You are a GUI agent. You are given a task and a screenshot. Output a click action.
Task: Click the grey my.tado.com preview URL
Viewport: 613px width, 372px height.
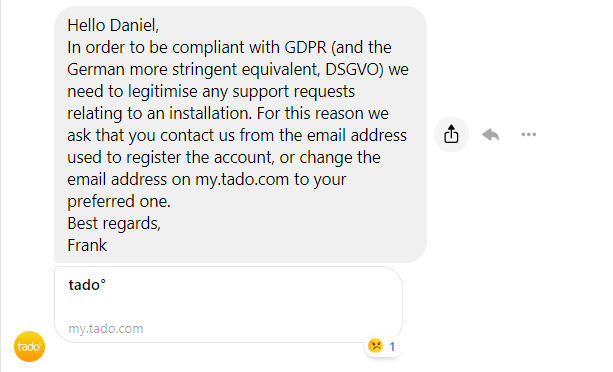pos(106,329)
